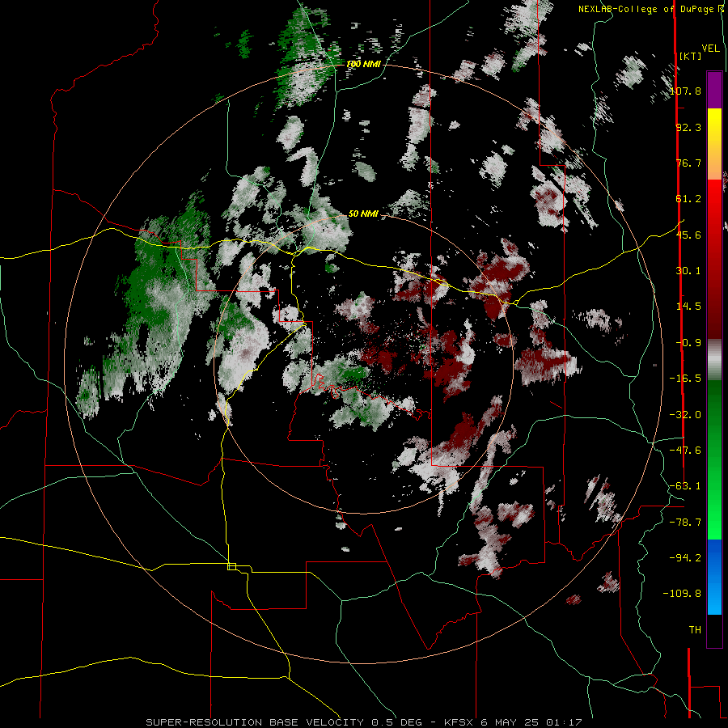Click the Super-Resolution Base Velocity caption
This screenshot has width=728, height=728.
tap(363, 722)
